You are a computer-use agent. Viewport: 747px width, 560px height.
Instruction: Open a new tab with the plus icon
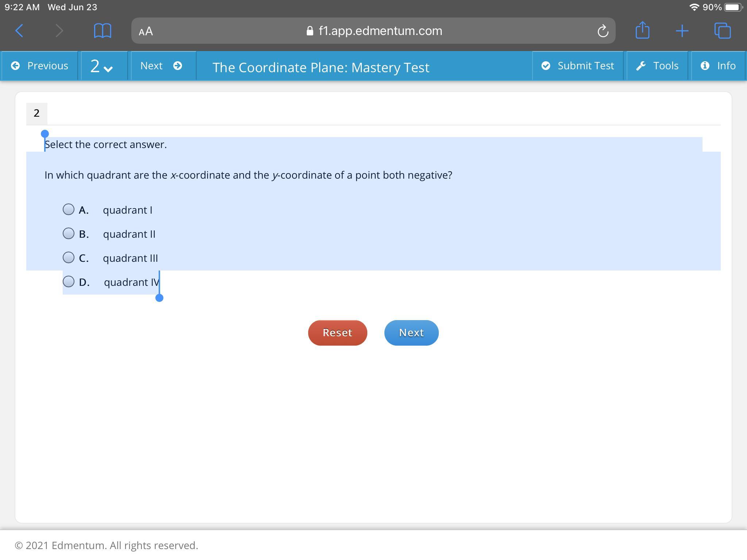[x=682, y=31]
